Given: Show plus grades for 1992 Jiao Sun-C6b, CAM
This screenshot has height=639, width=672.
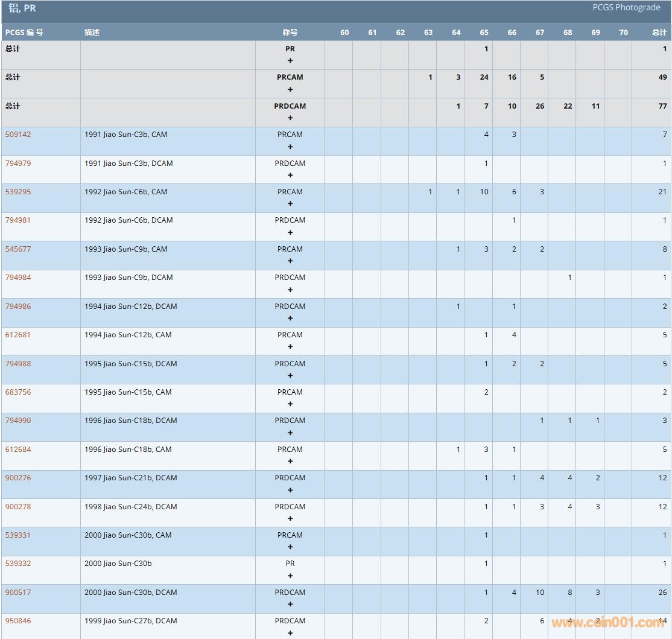Looking at the screenshot, I should (290, 204).
